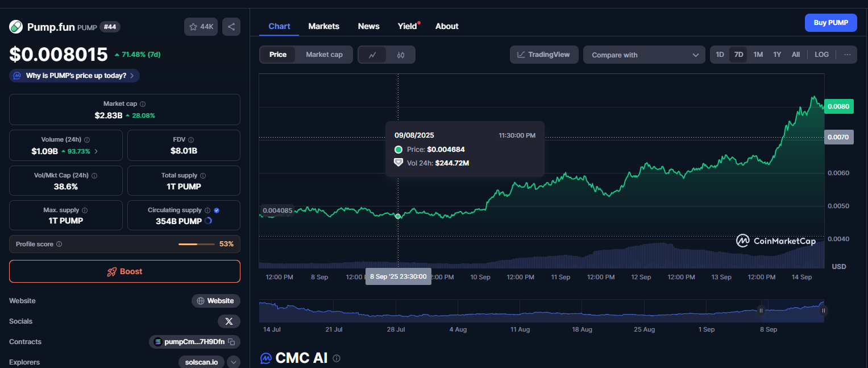Click the 0.004085 start price label

click(277, 210)
